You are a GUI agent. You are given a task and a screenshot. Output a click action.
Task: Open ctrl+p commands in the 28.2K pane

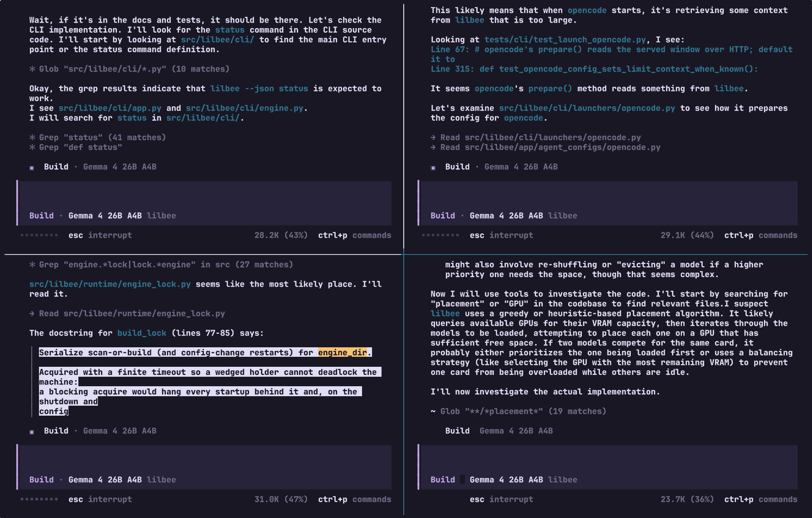pos(355,235)
